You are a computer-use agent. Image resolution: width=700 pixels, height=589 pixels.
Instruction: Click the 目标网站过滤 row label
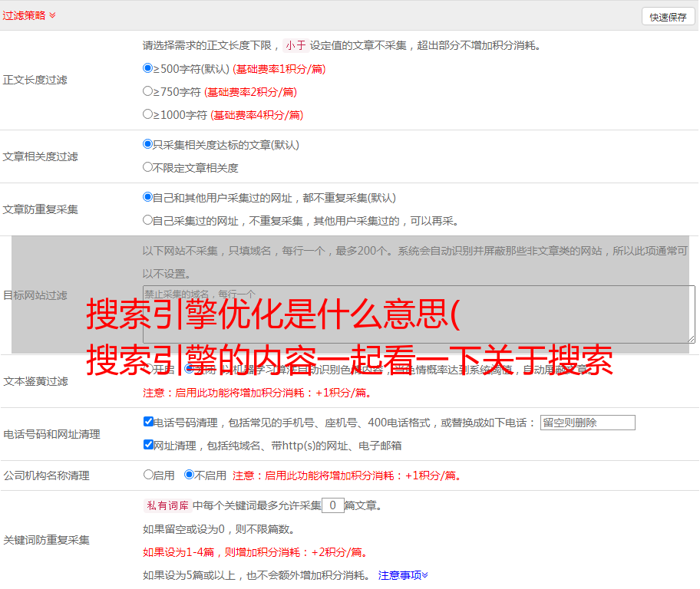[x=35, y=295]
